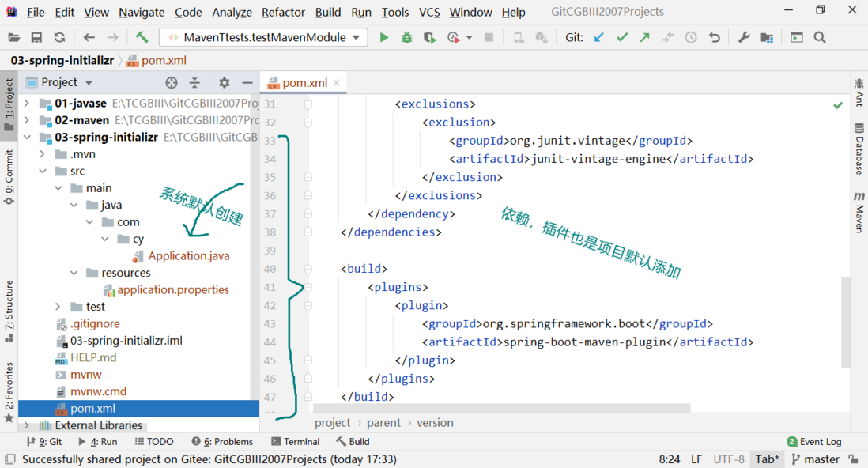Open the Terminal tool window
This screenshot has height=468, width=868.
[x=296, y=441]
